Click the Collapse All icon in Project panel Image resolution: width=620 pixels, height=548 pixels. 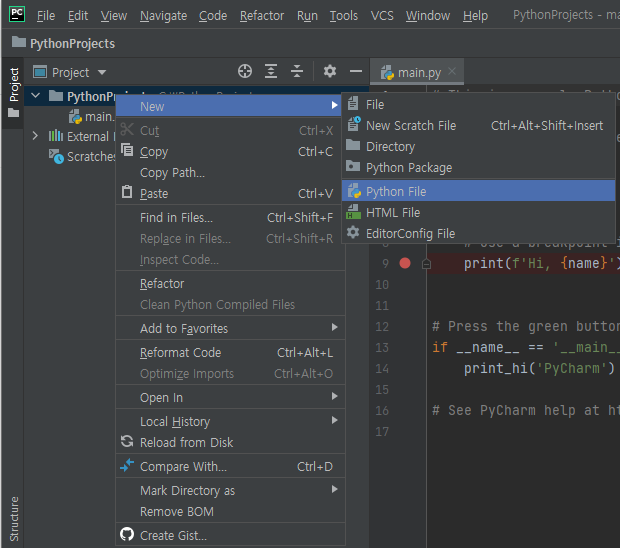(x=297, y=72)
